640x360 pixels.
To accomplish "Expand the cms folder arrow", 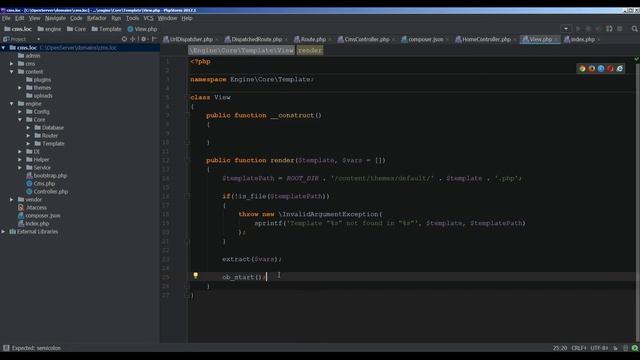I will pos(11,64).
